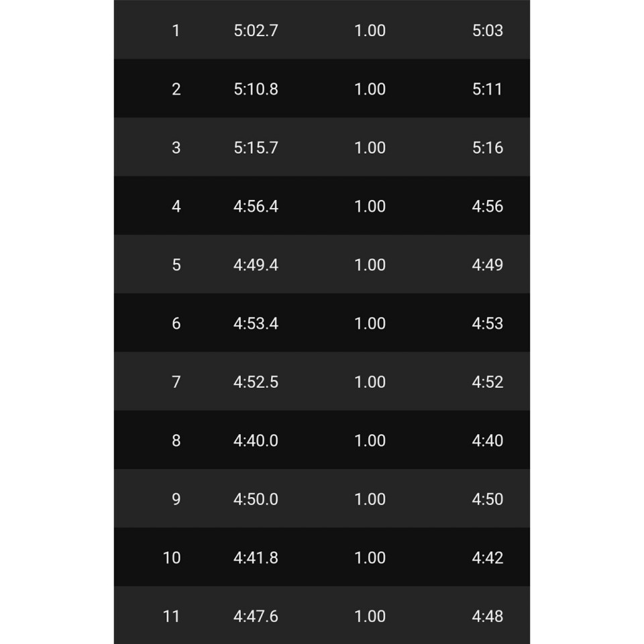
Task: Select lap 3 pace 5:16
Action: point(488,148)
